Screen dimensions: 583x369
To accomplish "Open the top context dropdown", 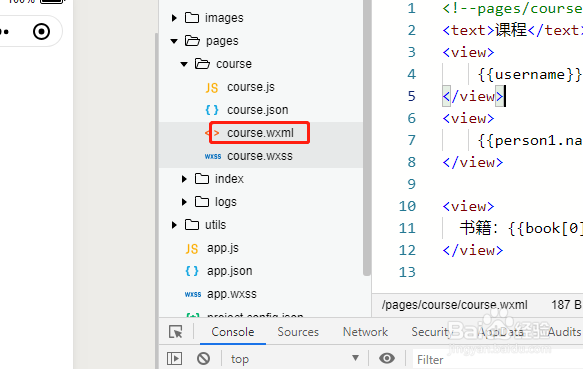I will [x=296, y=359].
